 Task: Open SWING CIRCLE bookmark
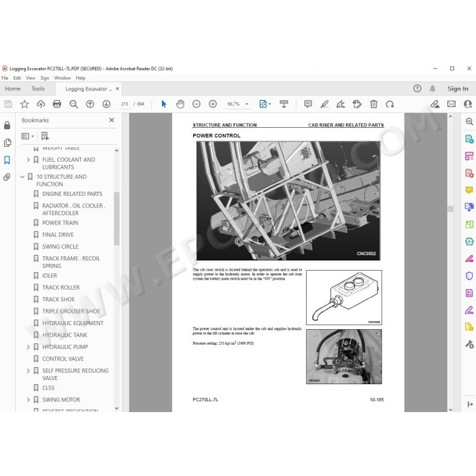point(60,246)
